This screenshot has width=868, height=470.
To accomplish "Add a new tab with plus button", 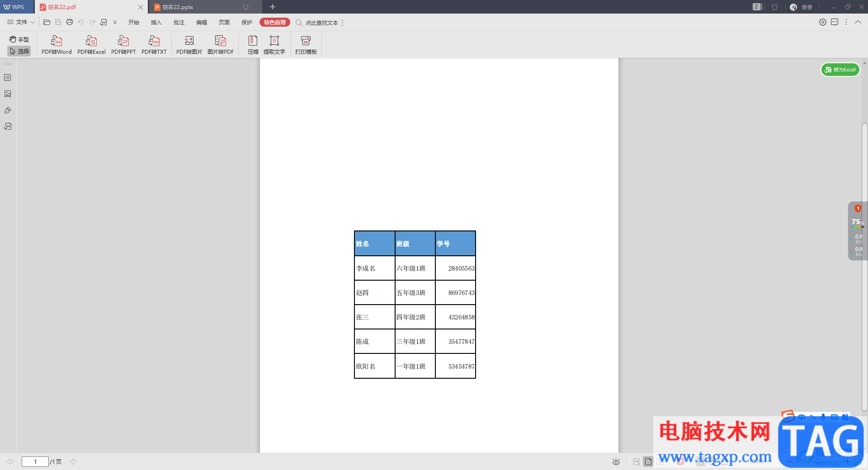I will tap(273, 7).
